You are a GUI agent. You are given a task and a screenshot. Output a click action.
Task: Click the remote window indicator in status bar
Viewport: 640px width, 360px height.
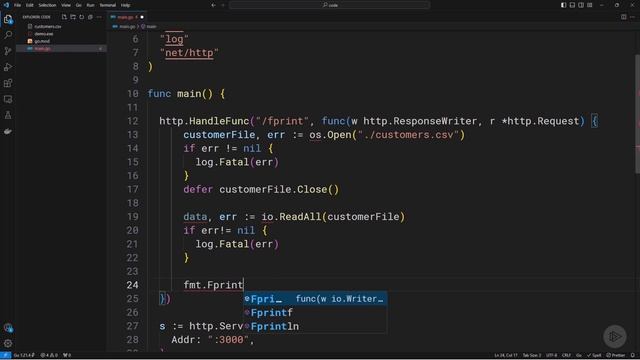(x=5, y=355)
